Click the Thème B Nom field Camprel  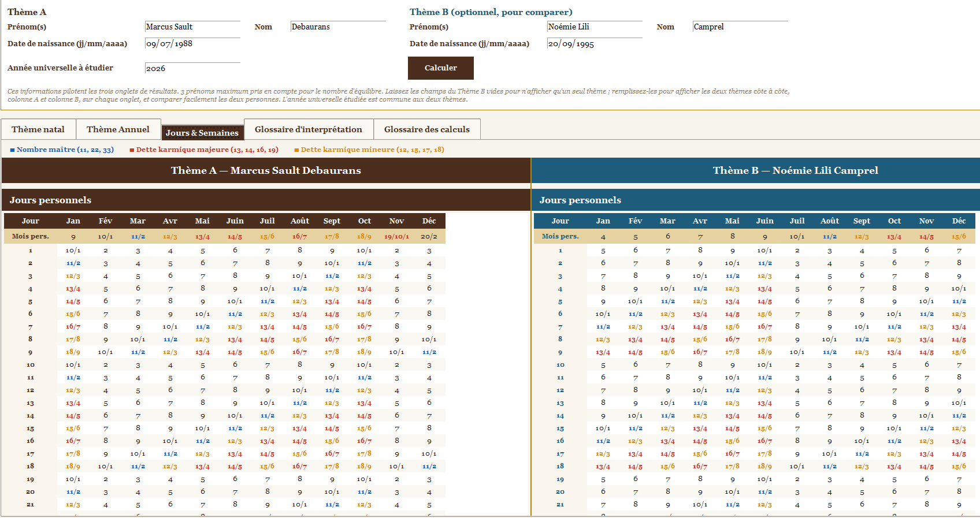pyautogui.click(x=740, y=27)
